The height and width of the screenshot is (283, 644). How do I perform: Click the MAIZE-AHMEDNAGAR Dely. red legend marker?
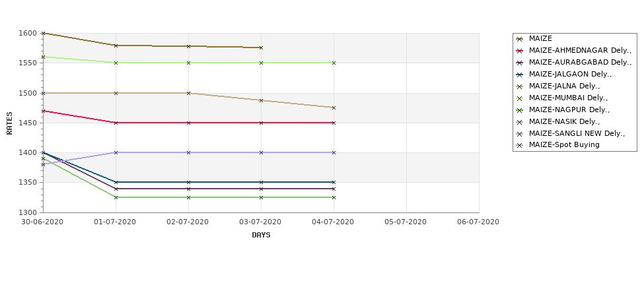point(520,51)
